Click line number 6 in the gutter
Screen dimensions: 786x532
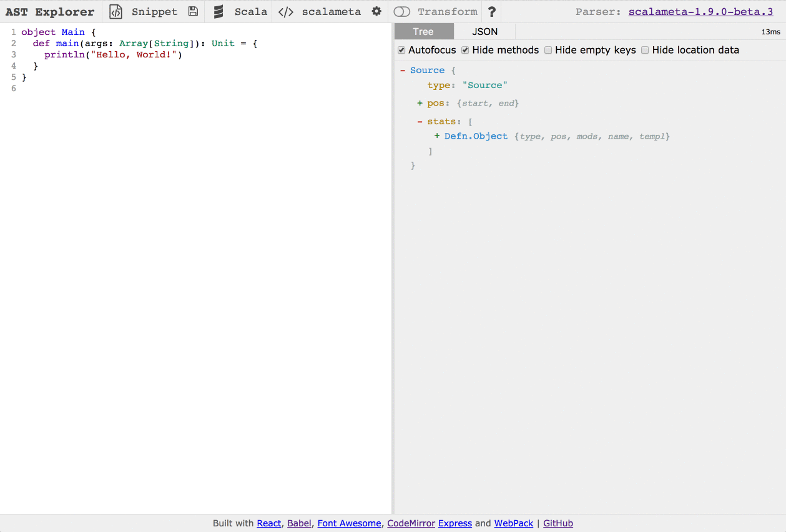click(x=13, y=88)
